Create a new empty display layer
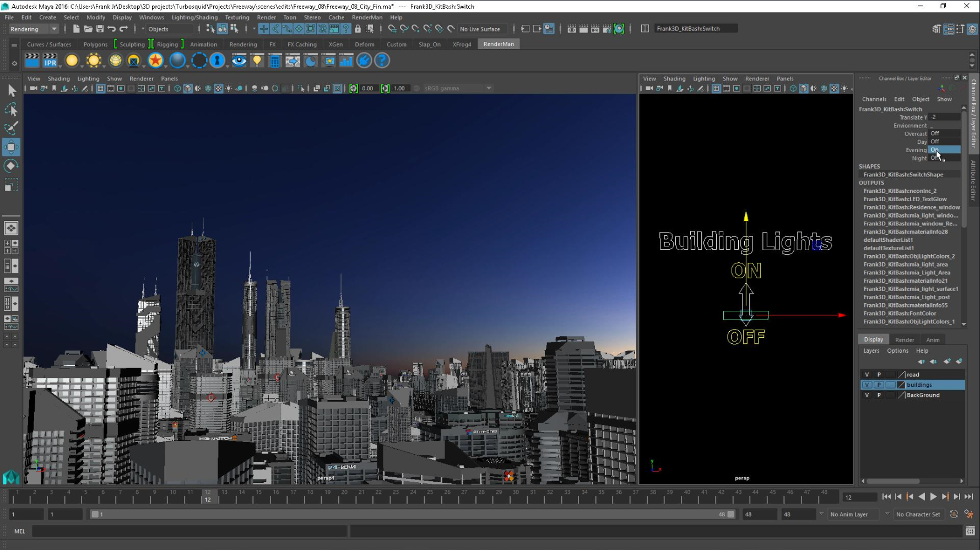 pyautogui.click(x=946, y=362)
